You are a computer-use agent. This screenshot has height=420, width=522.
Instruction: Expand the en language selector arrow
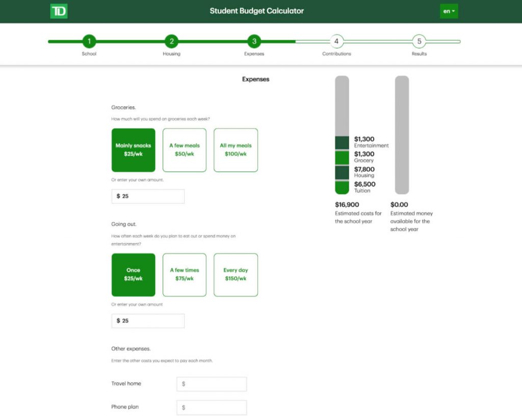[x=454, y=11]
